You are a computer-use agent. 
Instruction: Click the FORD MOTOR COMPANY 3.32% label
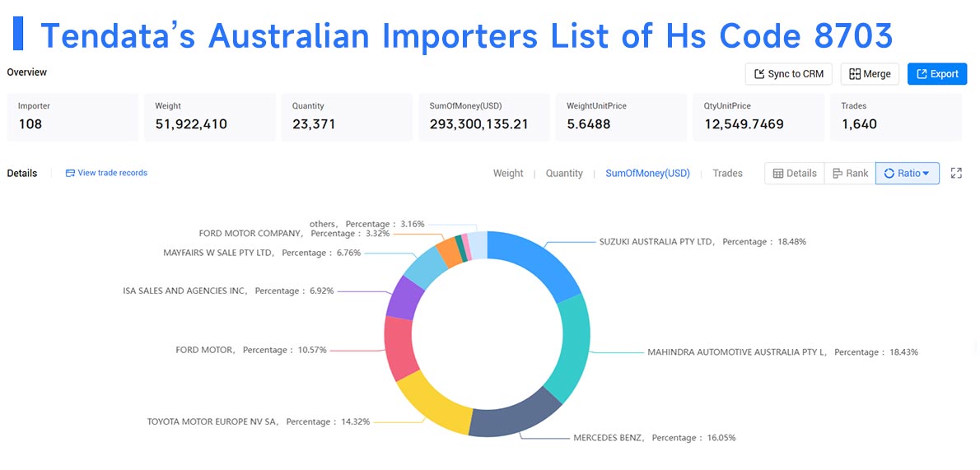tap(294, 233)
